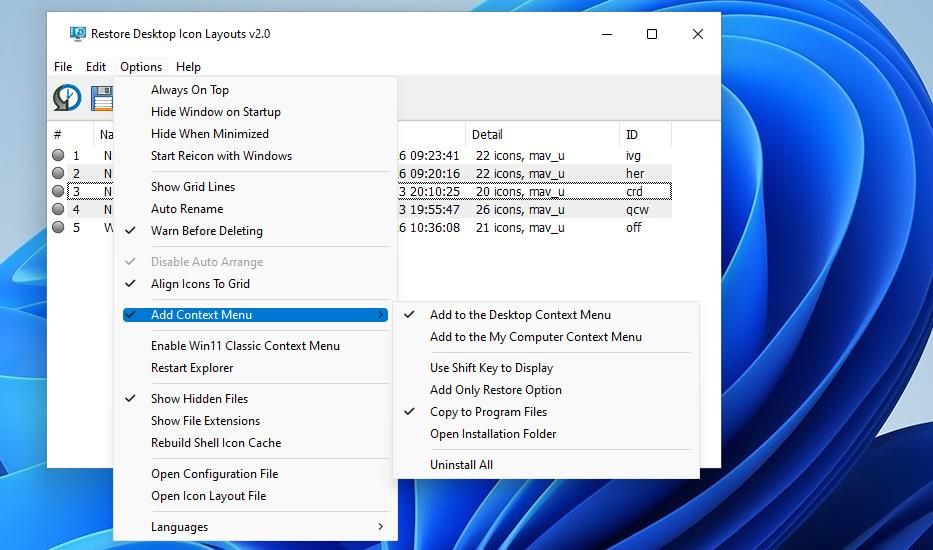The height and width of the screenshot is (550, 933).
Task: Expand the Add Context Menu submenu arrow
Action: tap(381, 315)
